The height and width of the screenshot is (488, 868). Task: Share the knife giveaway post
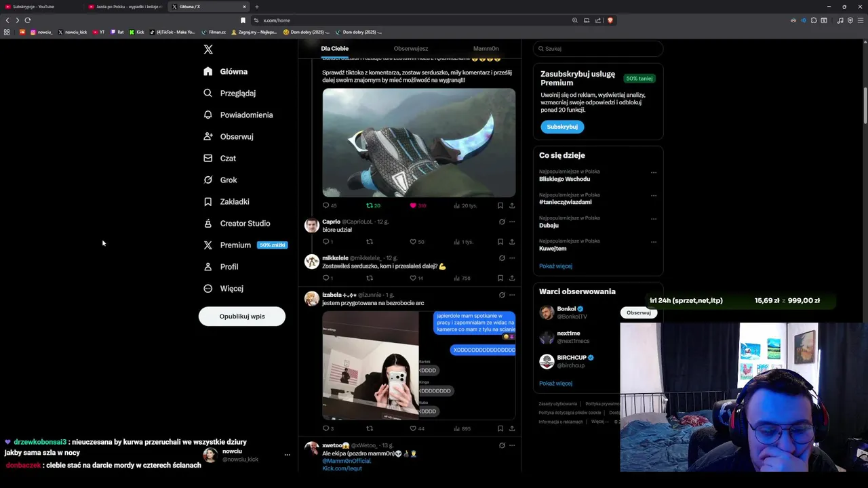(x=512, y=205)
